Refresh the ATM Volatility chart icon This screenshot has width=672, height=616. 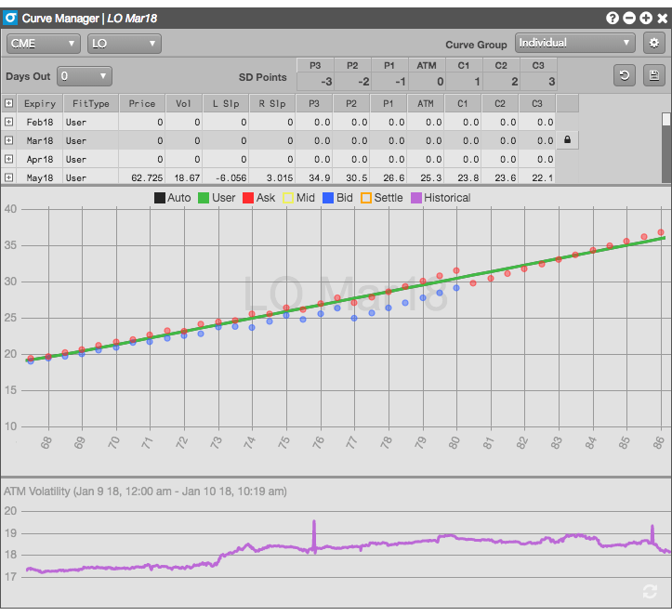[650, 591]
